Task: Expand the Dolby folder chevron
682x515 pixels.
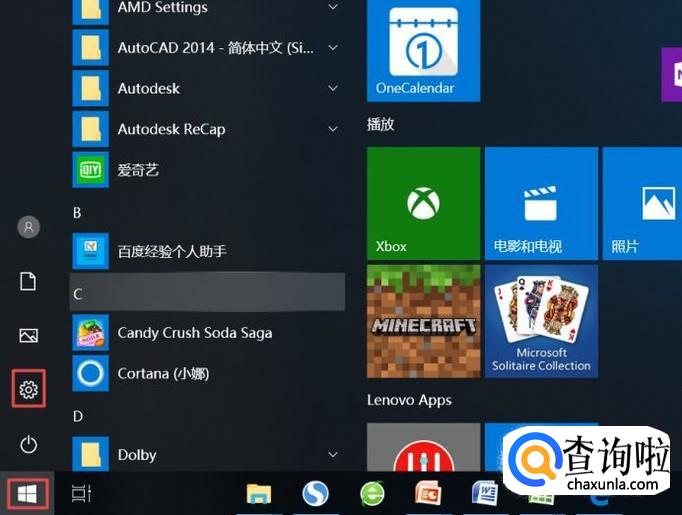Action: point(333,455)
